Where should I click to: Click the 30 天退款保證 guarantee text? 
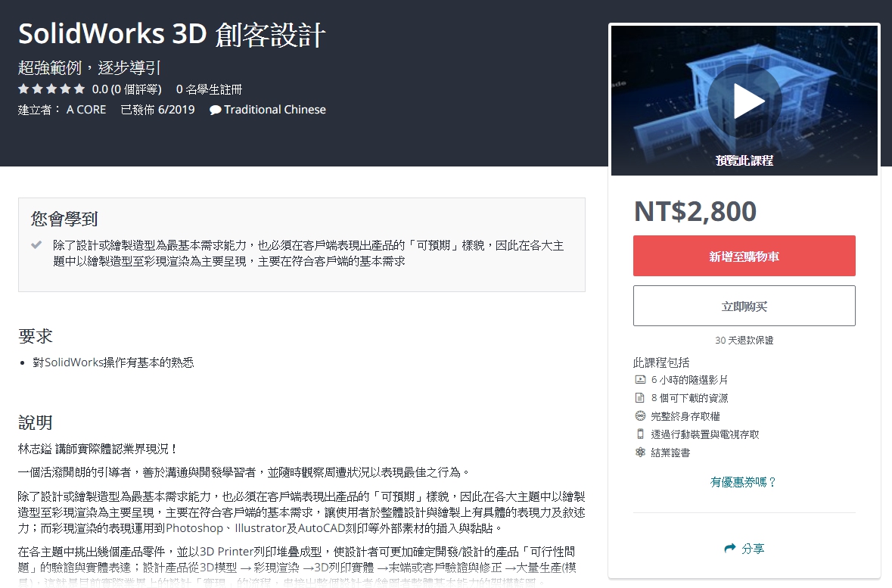(x=744, y=340)
